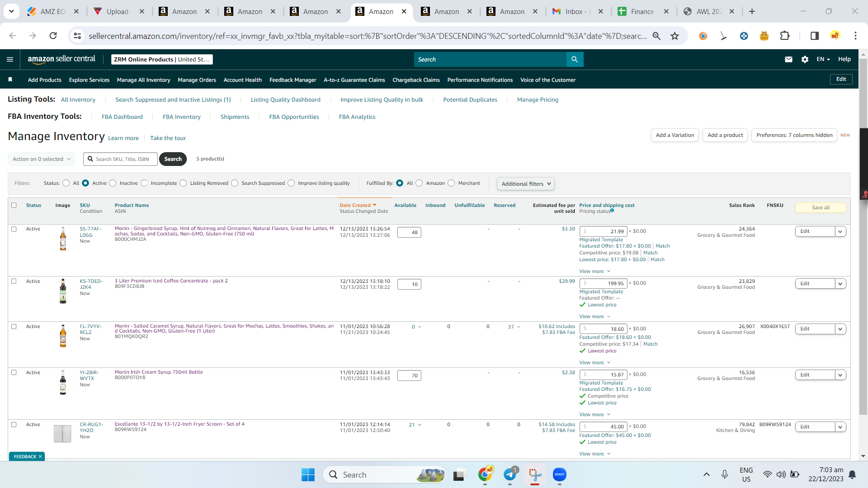The image size is (868, 488).
Task: Expand View more for Irish Cream Syrup pricing
Action: [595, 414]
